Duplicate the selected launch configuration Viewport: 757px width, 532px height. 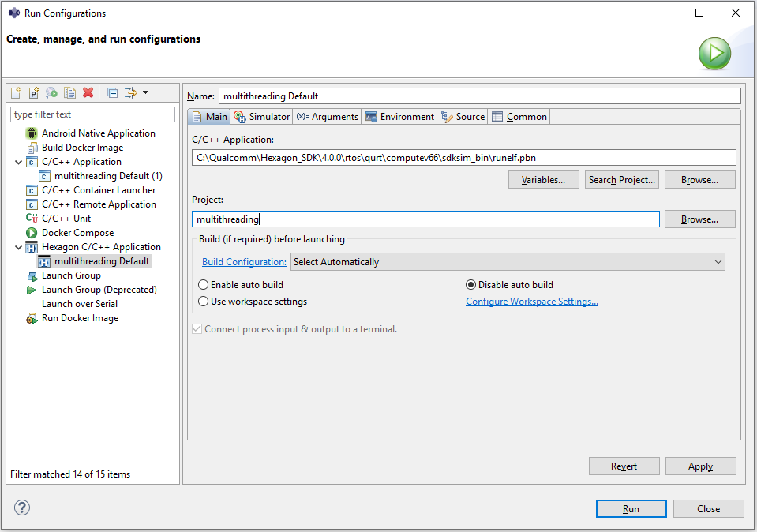69,92
